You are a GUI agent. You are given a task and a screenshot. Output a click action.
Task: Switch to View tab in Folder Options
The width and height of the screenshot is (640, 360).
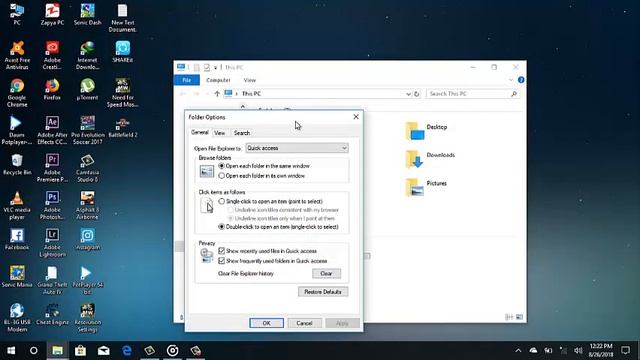(220, 133)
